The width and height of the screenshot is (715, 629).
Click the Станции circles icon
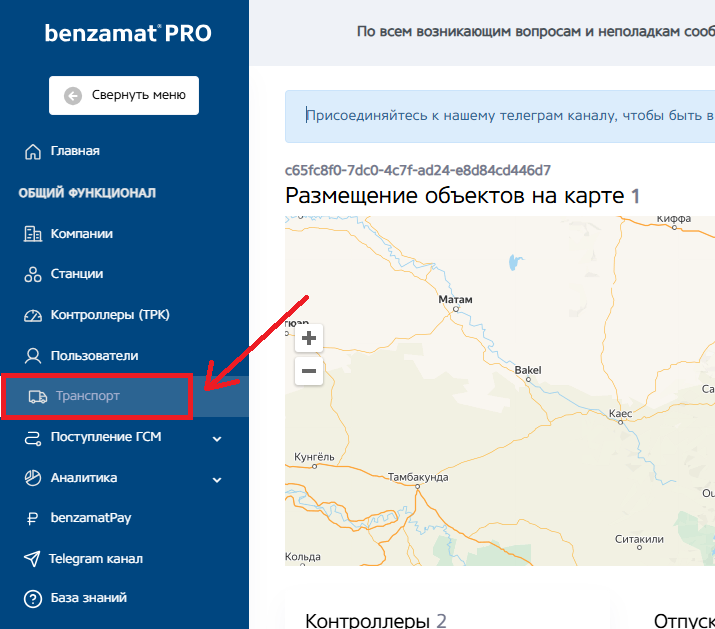[x=33, y=274]
